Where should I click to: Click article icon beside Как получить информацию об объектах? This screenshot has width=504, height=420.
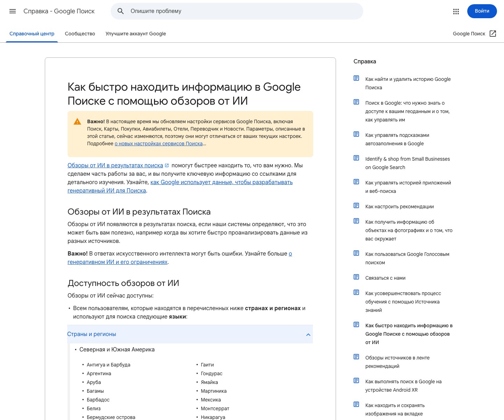356,221
